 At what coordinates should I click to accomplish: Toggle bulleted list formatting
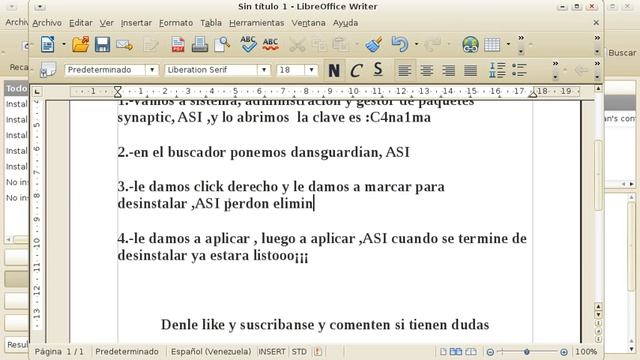(x=519, y=70)
